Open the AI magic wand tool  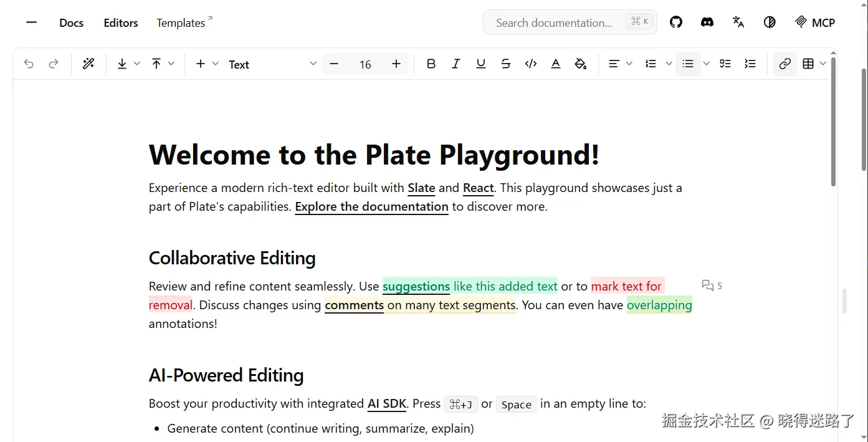pyautogui.click(x=88, y=64)
